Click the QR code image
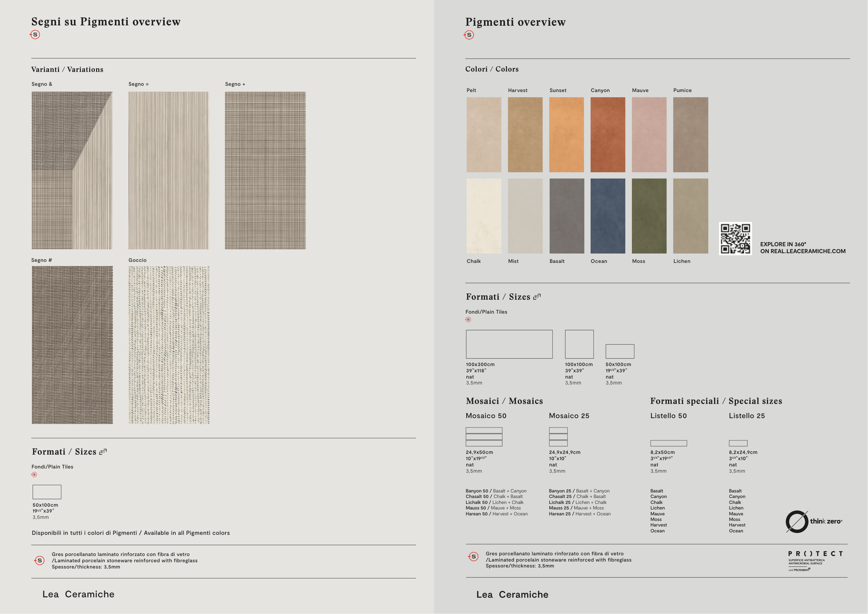The height and width of the screenshot is (614, 868). tap(735, 239)
